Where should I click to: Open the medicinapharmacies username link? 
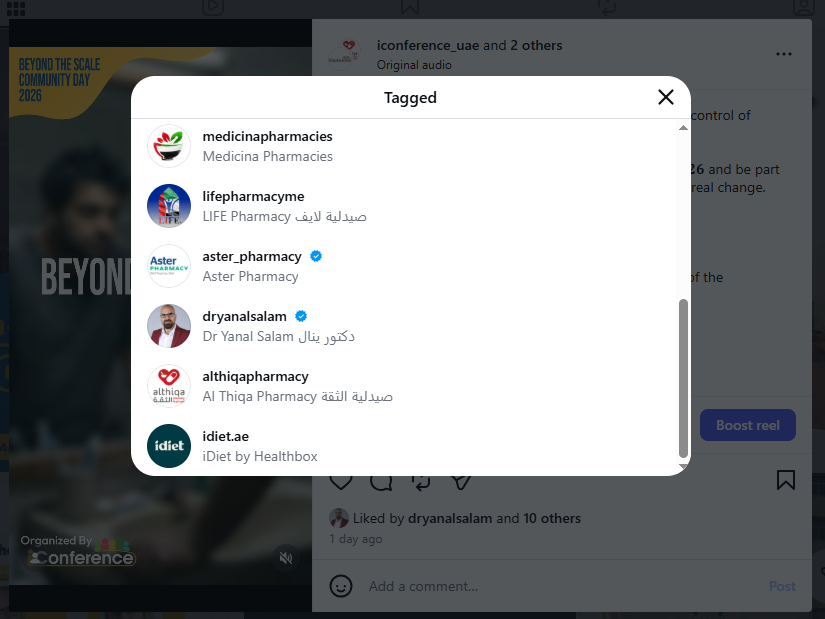pos(267,136)
